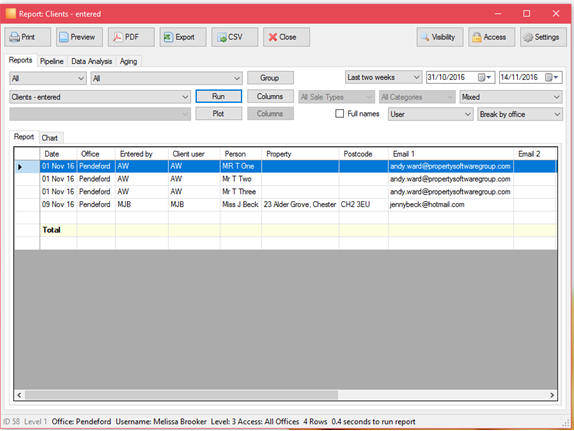Toggle the Full names checkbox
574x431 pixels.
tap(339, 114)
